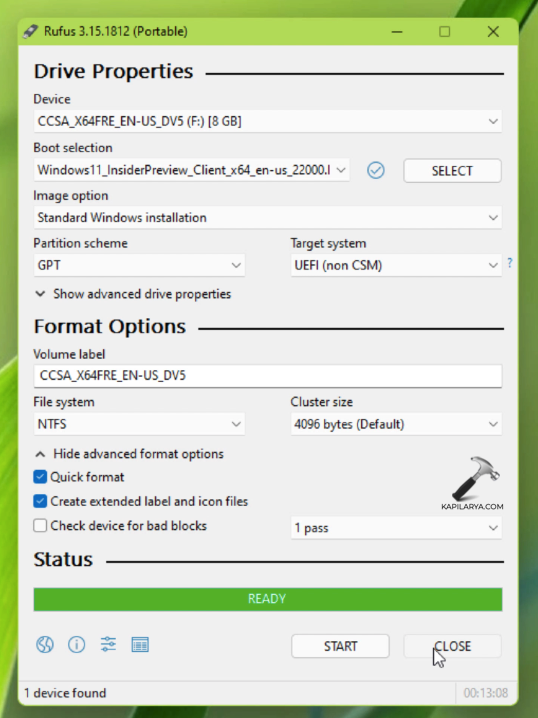Uncheck the Quick format checkbox

pos(40,477)
